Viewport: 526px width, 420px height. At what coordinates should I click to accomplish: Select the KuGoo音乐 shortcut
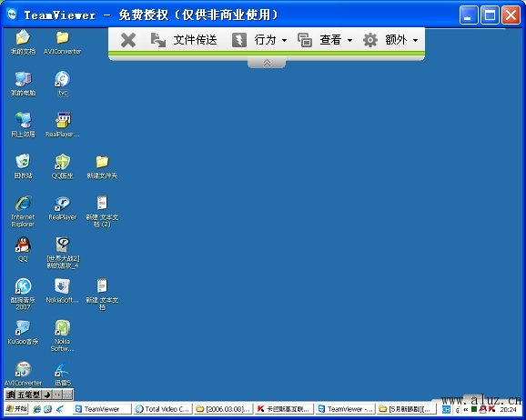[23, 333]
